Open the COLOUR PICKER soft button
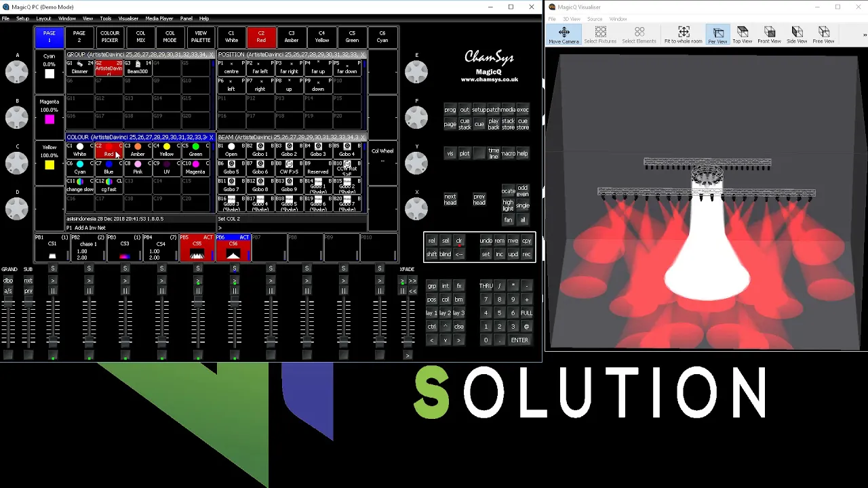 pos(110,37)
